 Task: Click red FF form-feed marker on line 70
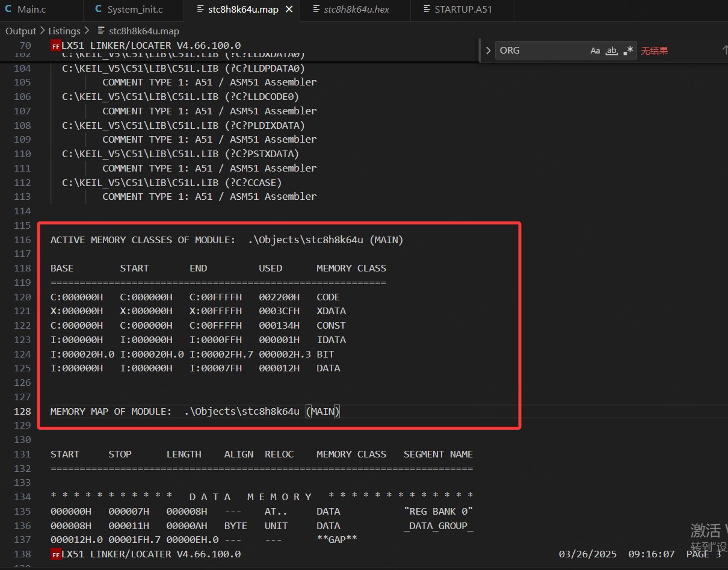point(55,46)
